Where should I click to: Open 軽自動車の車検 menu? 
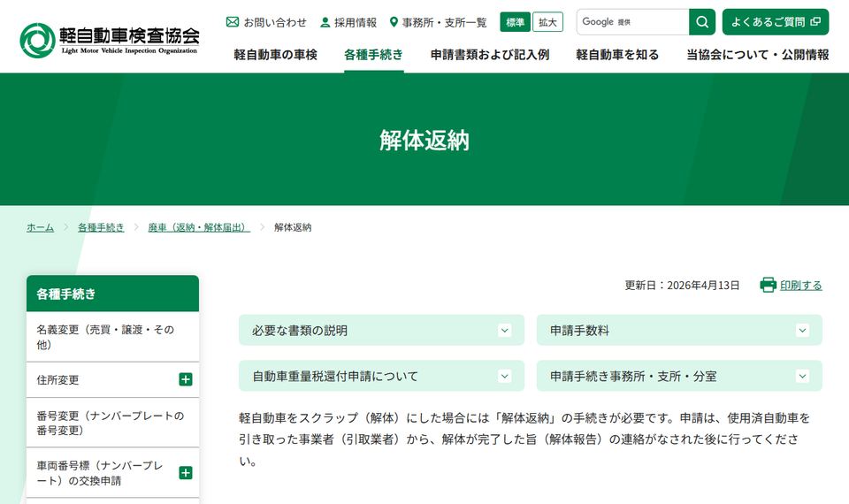click(x=275, y=55)
